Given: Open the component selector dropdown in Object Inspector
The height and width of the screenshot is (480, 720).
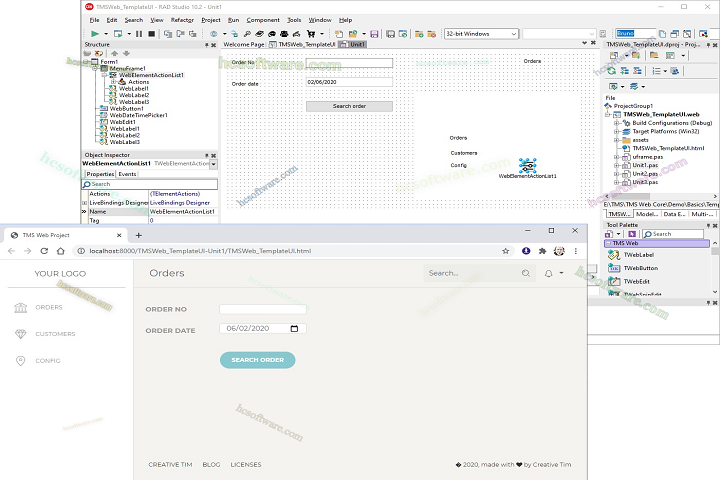Looking at the screenshot, I should pyautogui.click(x=214, y=164).
